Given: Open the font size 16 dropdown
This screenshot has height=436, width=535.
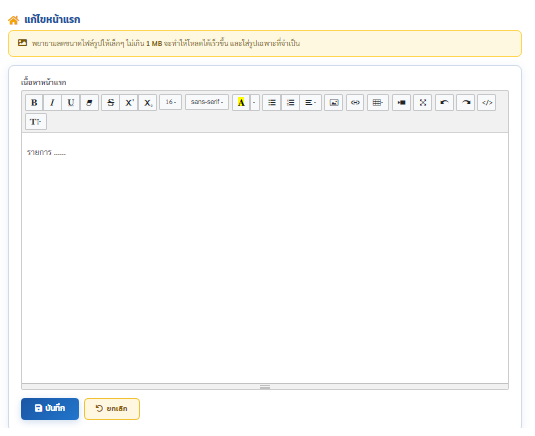Looking at the screenshot, I should (x=171, y=102).
